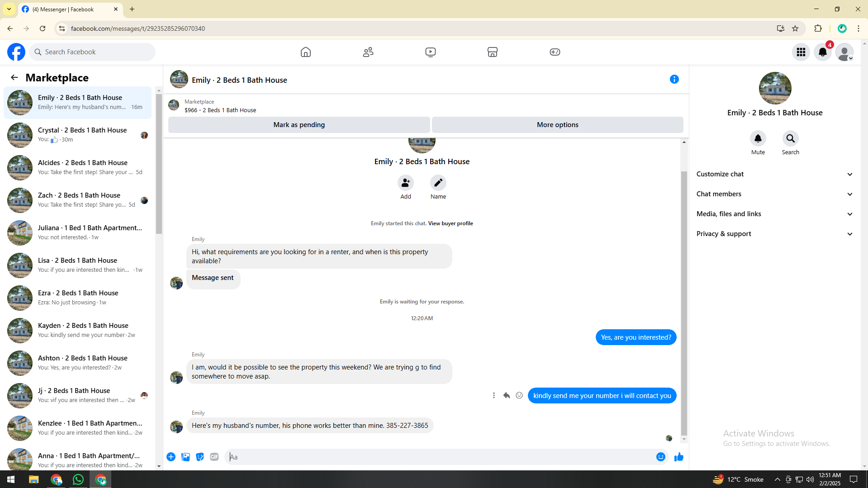Reply to 'kindly send me your number' message
868x488 pixels.
[x=507, y=395]
